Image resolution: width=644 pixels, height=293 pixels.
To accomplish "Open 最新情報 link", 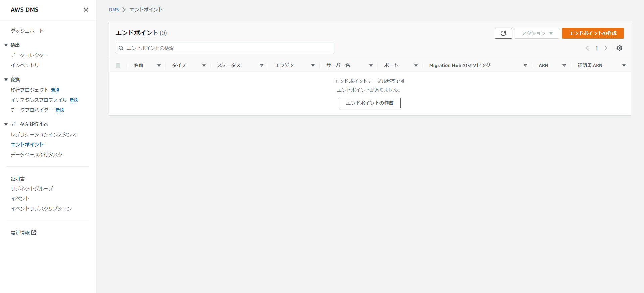I will 20,233.
